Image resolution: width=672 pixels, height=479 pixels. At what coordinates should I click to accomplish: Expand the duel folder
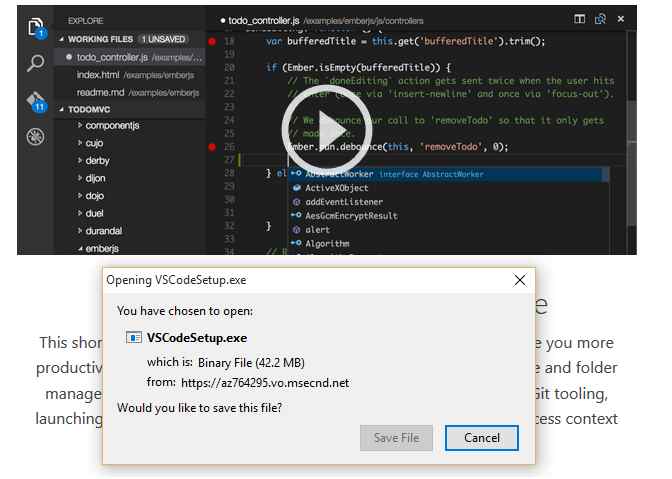(80, 213)
